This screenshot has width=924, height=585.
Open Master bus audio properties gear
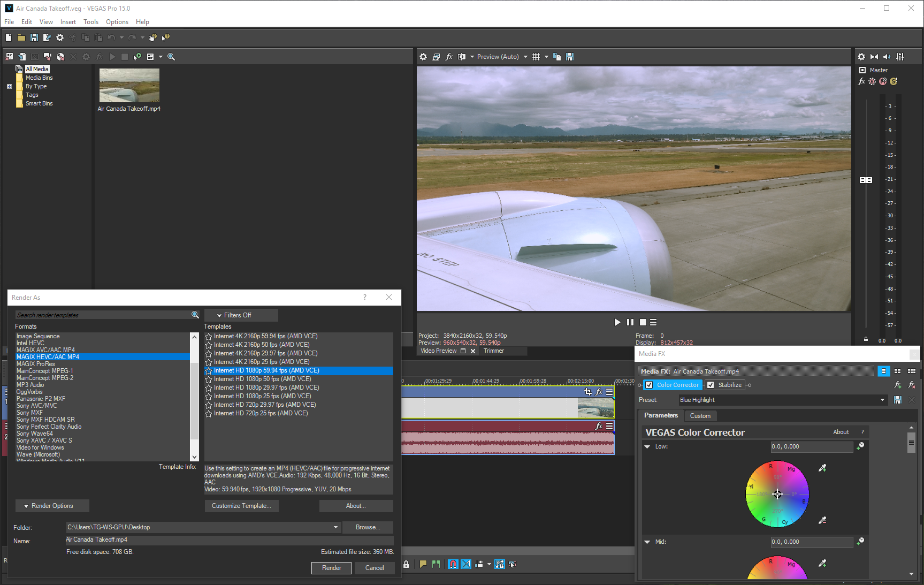[861, 57]
